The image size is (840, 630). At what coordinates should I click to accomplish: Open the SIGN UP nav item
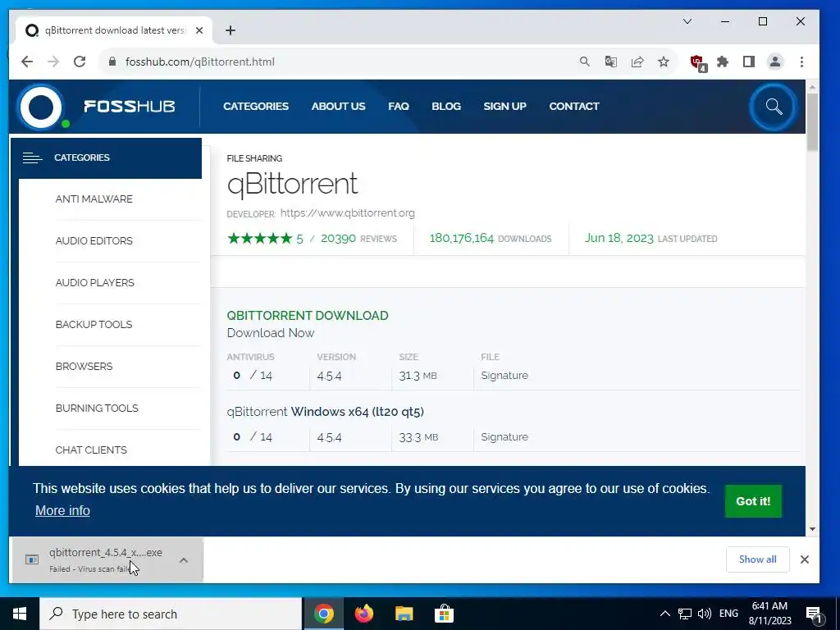[504, 106]
